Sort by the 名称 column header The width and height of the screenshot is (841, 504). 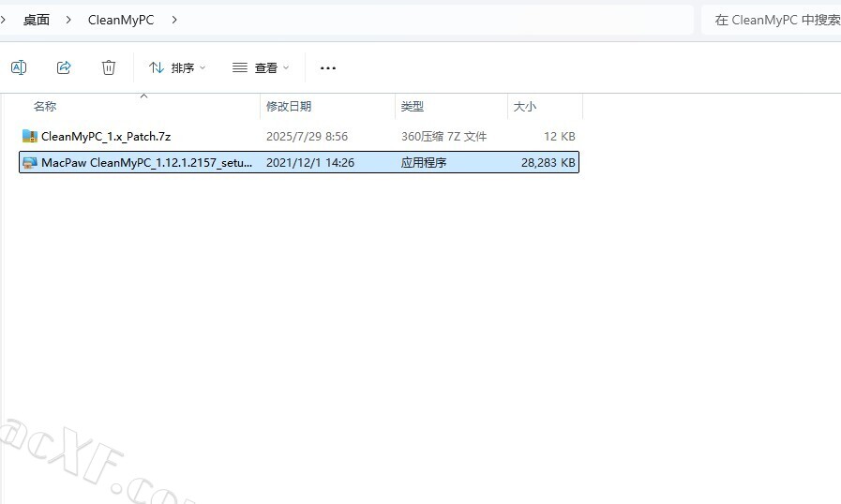click(45, 106)
